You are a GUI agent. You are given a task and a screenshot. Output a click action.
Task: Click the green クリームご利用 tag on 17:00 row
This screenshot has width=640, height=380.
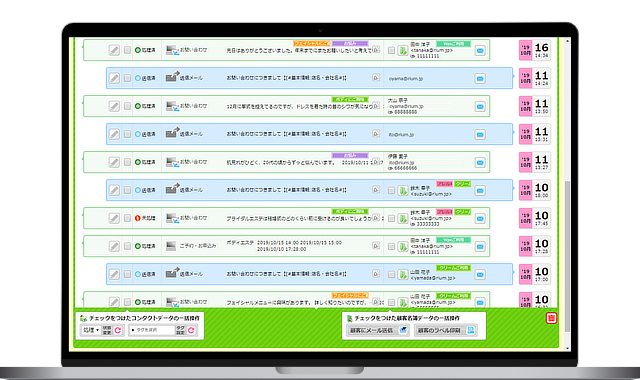point(453,268)
